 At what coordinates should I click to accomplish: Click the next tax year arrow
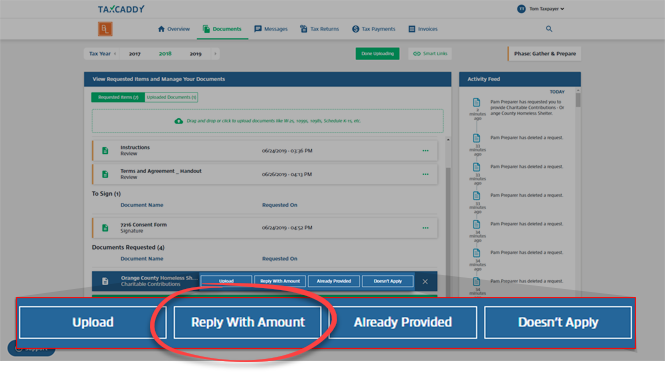point(215,54)
